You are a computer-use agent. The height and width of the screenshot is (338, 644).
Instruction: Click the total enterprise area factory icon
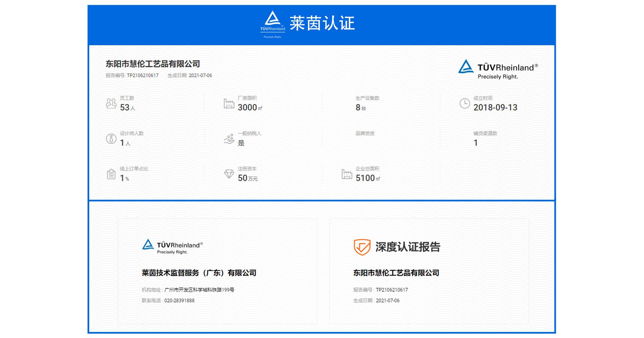click(x=346, y=174)
